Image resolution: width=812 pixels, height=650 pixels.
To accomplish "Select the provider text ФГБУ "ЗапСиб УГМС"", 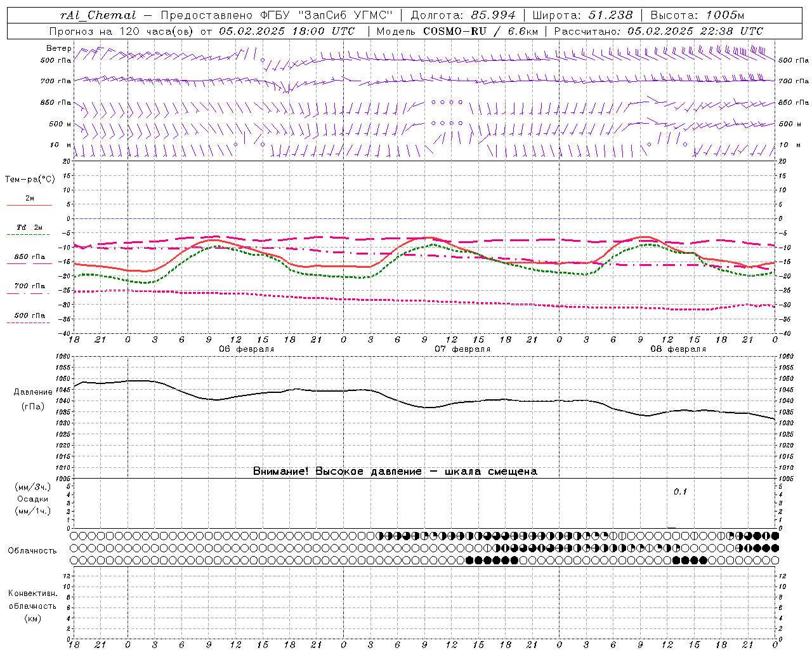I will pyautogui.click(x=327, y=15).
